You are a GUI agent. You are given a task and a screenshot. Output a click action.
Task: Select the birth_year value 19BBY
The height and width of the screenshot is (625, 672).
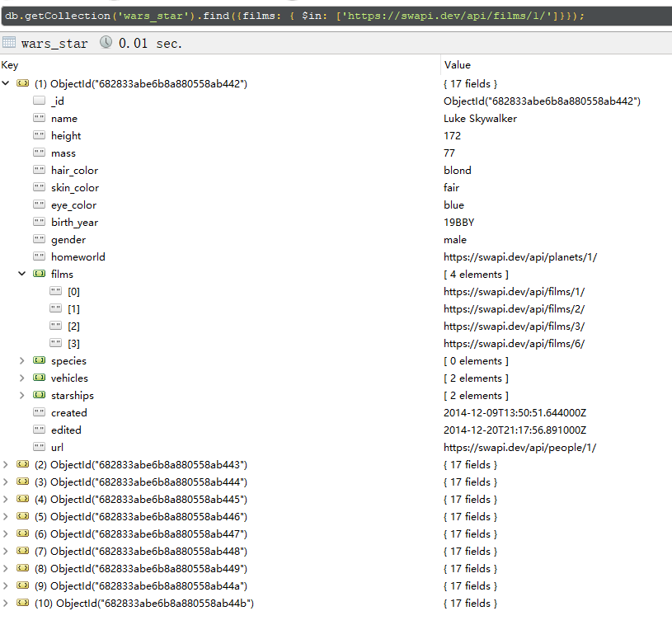pos(459,222)
